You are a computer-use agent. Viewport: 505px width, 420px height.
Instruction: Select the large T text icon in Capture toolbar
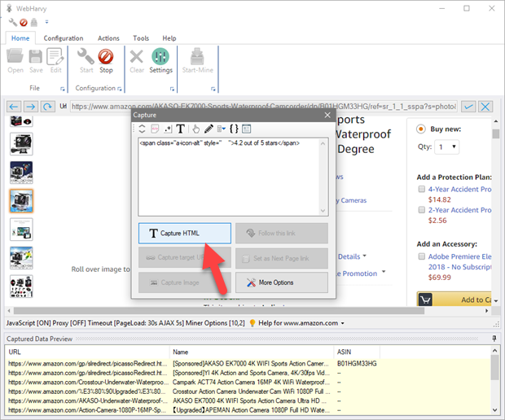click(181, 129)
